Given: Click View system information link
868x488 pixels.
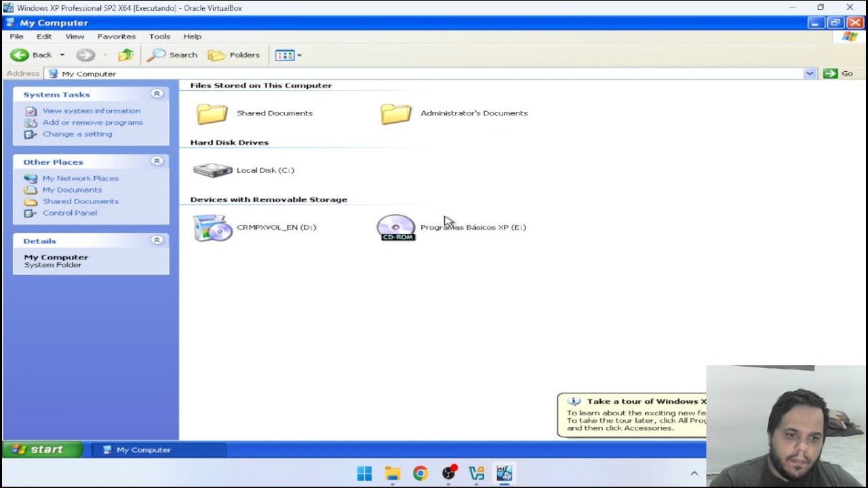Looking at the screenshot, I should pyautogui.click(x=92, y=110).
